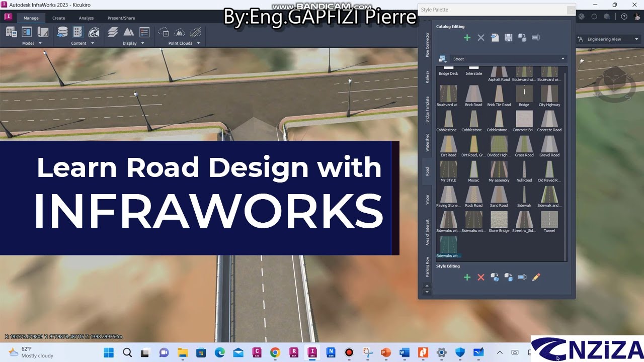Viewport: 644px width, 362px height.
Task: Open Terrain Themes mountain icon
Action: pyautogui.click(x=129, y=32)
